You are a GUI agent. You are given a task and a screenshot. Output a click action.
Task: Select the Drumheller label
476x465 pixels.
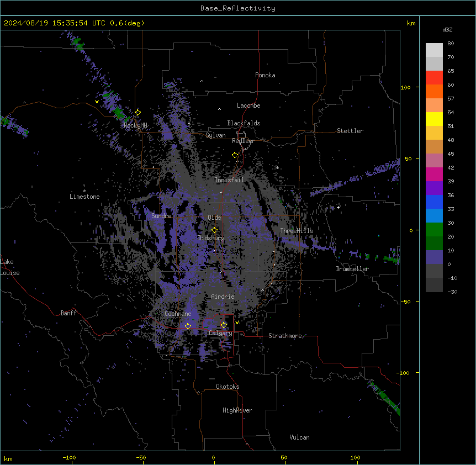point(352,269)
